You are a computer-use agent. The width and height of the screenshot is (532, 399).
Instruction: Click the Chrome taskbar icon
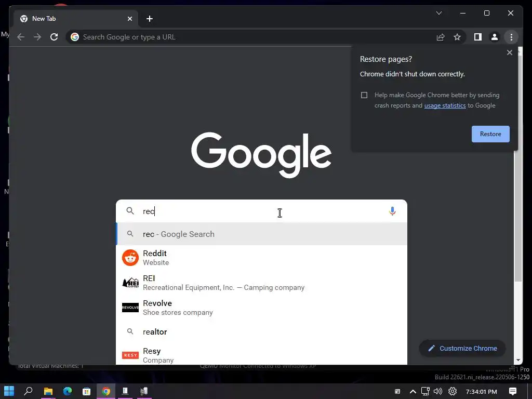coord(106,391)
